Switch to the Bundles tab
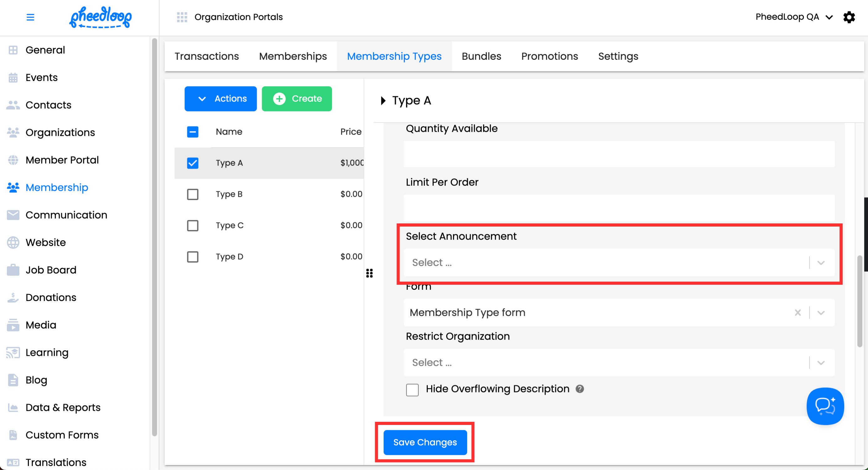 [x=481, y=56]
